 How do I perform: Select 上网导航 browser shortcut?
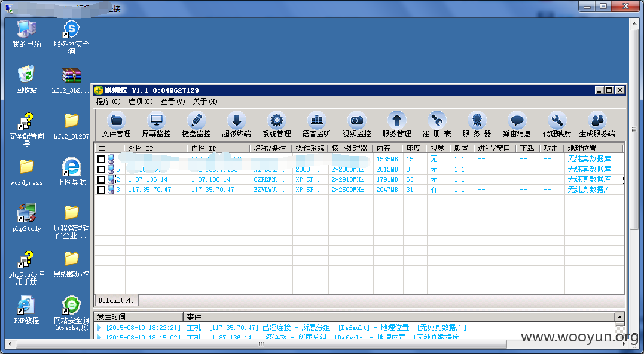[x=72, y=172]
